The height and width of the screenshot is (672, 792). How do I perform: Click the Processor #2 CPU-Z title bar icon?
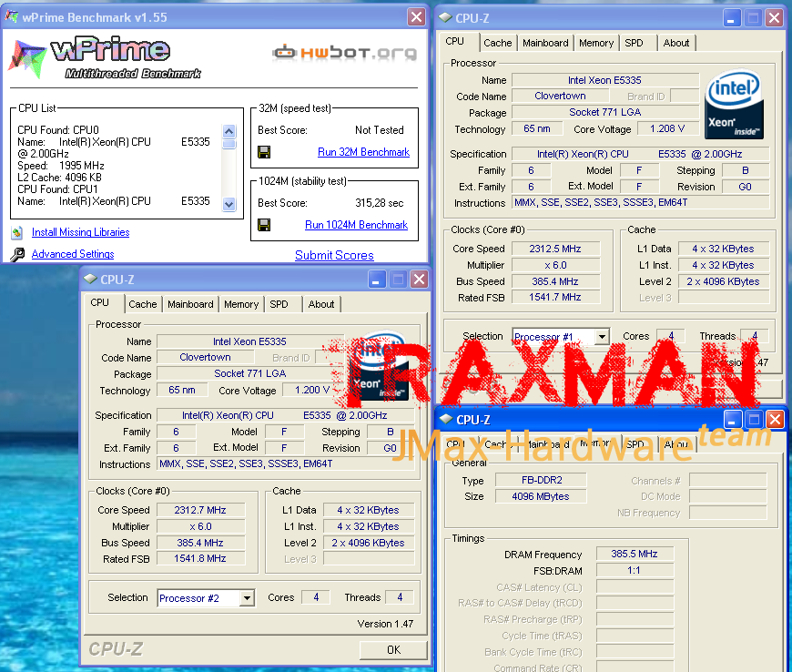coord(90,279)
